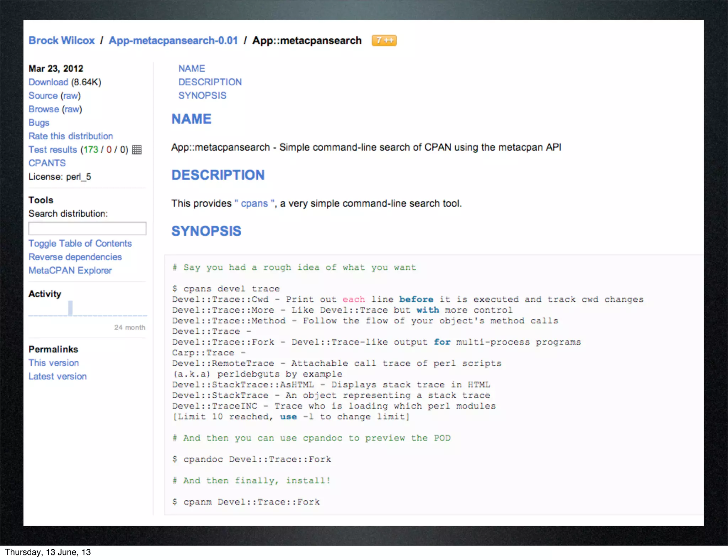The height and width of the screenshot is (560, 728).
Task: Open App-metacpansearch-0.01 distribution link
Action: point(173,41)
